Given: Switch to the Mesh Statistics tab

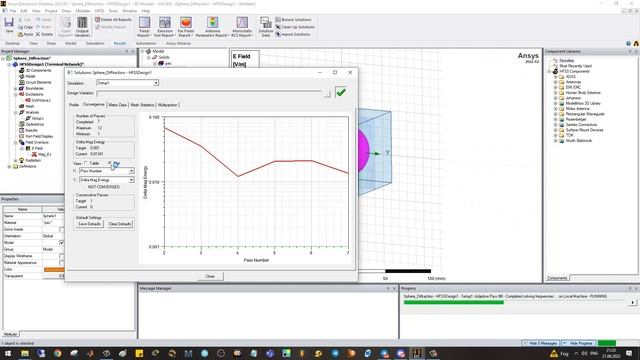Looking at the screenshot, I should 142,105.
